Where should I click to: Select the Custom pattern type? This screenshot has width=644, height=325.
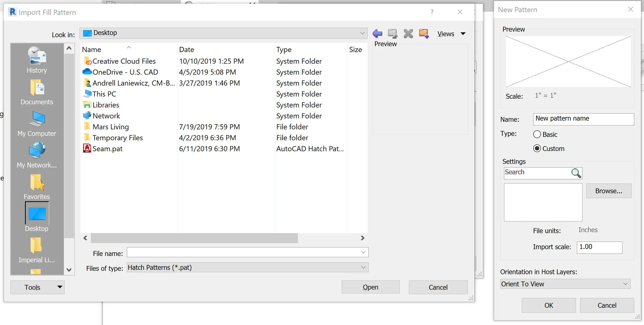click(x=537, y=148)
